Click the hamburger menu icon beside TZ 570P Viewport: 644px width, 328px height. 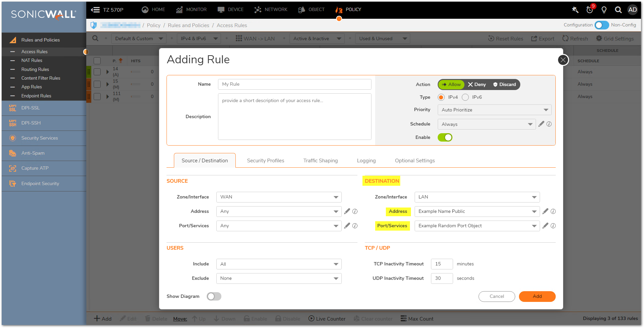(96, 10)
